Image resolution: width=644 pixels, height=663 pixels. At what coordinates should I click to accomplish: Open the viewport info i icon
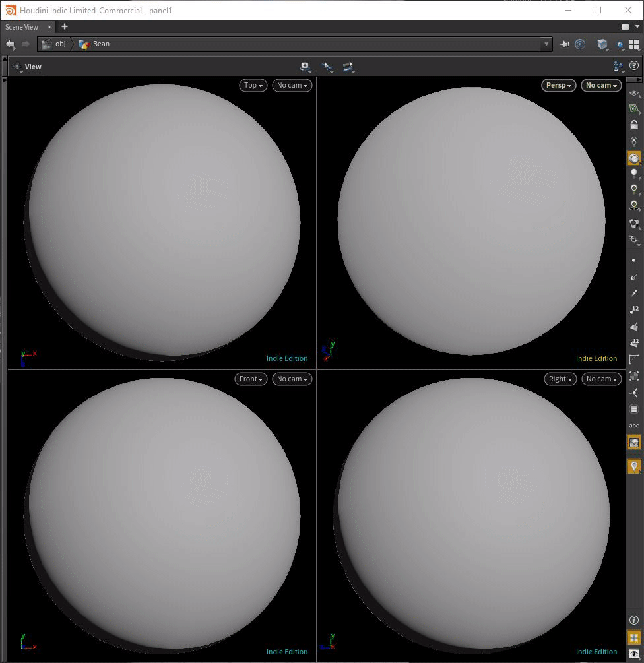coord(634,620)
